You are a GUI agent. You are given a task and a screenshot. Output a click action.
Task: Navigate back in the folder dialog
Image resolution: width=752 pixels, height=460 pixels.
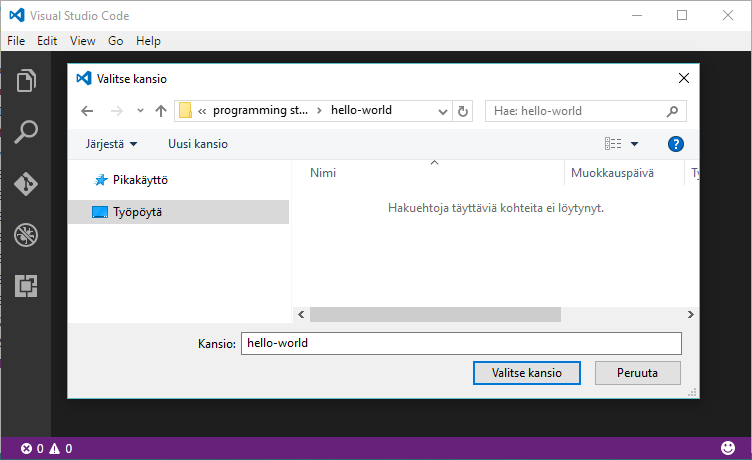click(x=87, y=111)
